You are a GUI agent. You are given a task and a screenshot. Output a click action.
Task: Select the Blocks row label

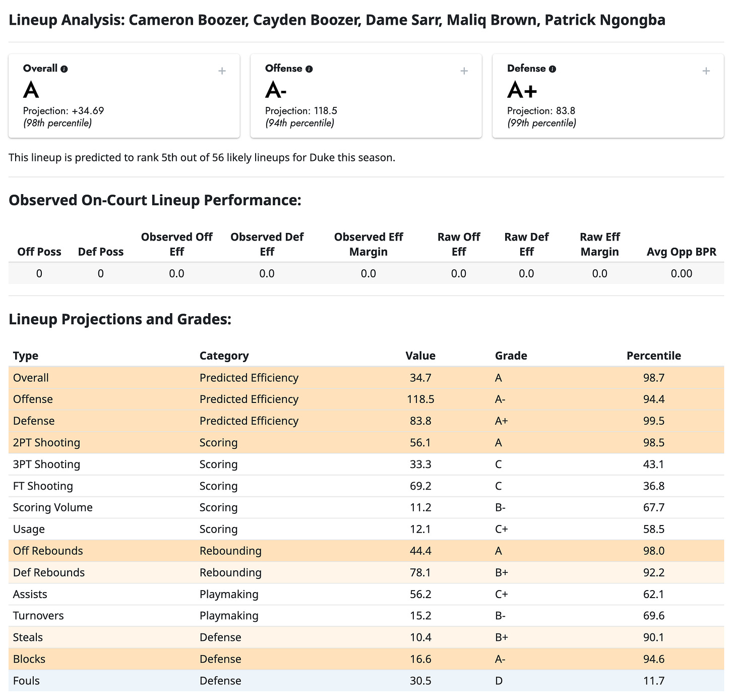[x=29, y=659]
